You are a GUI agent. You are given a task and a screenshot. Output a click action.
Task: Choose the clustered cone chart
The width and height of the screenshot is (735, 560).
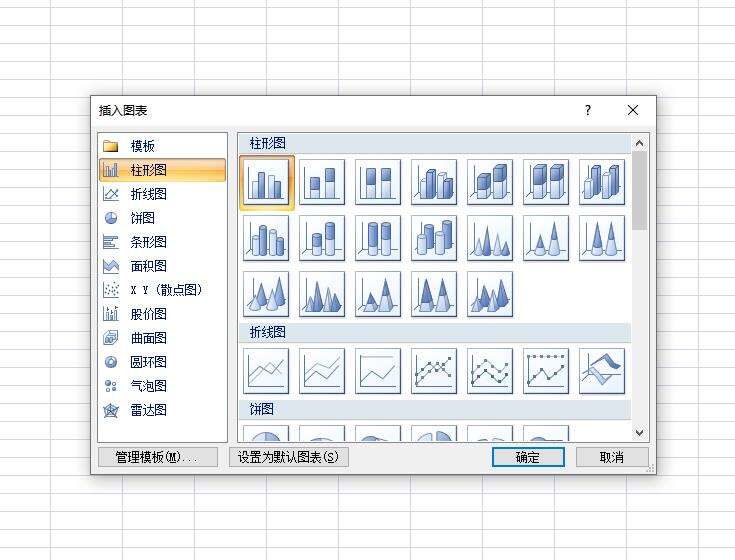pyautogui.click(x=490, y=238)
